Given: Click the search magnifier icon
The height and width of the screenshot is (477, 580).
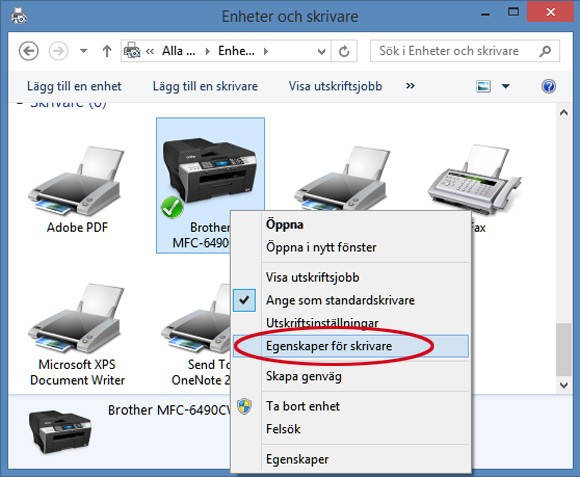Looking at the screenshot, I should (x=545, y=51).
